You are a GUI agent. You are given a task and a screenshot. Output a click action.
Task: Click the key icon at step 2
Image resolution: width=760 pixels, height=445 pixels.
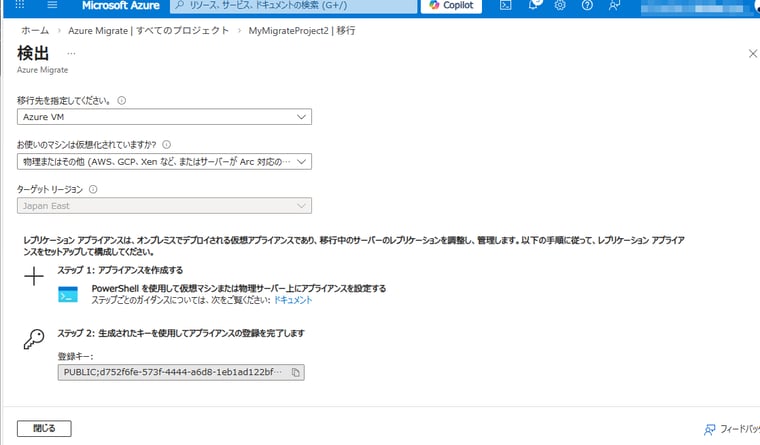34,339
